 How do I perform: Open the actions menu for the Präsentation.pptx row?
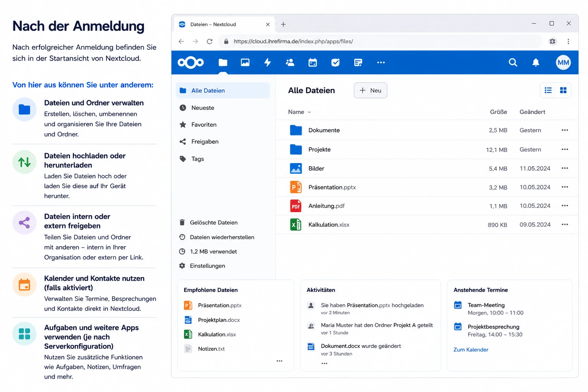(565, 187)
